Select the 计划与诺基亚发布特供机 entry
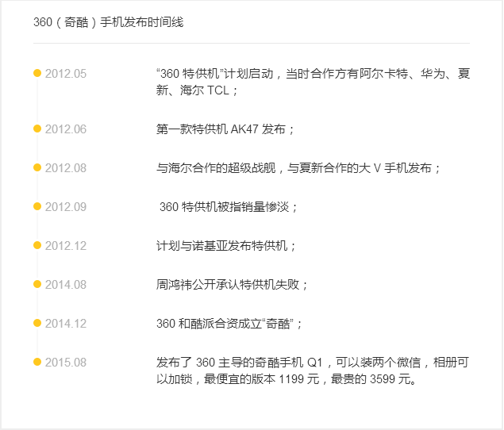Viewport: 504px width, 430px height. point(226,245)
